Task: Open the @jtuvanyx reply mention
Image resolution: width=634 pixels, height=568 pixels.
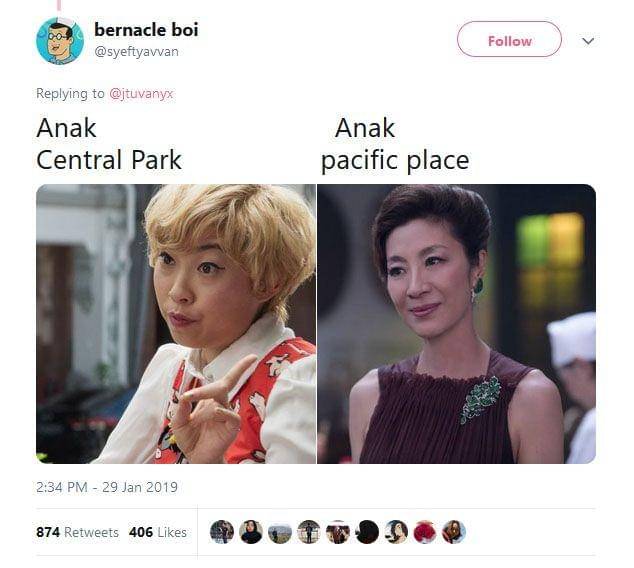Action: 141,93
